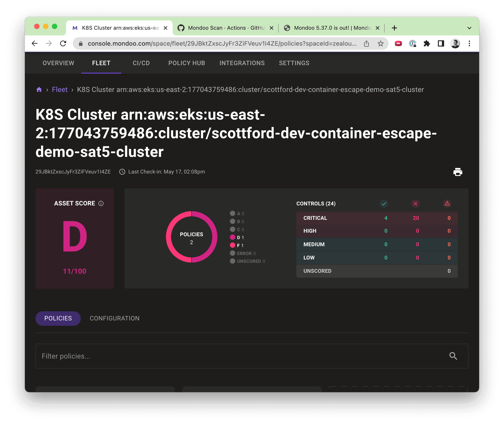Switch to the CONFIGURATION tab
Image resolution: width=504 pixels, height=425 pixels.
click(x=114, y=318)
